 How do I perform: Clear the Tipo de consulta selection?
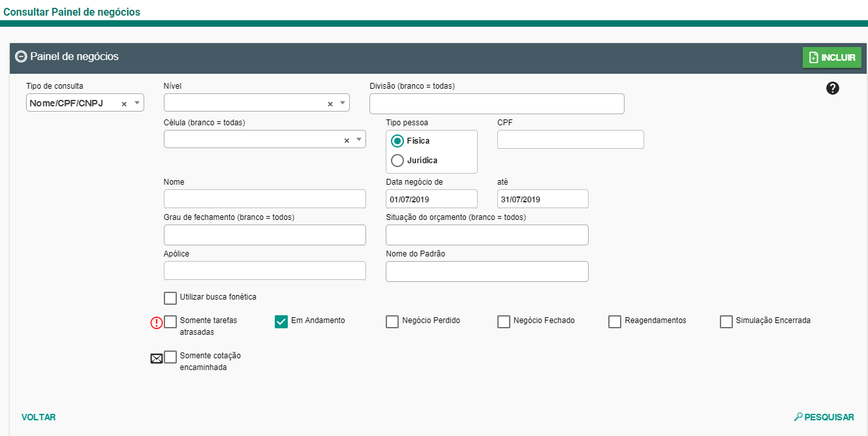[124, 104]
